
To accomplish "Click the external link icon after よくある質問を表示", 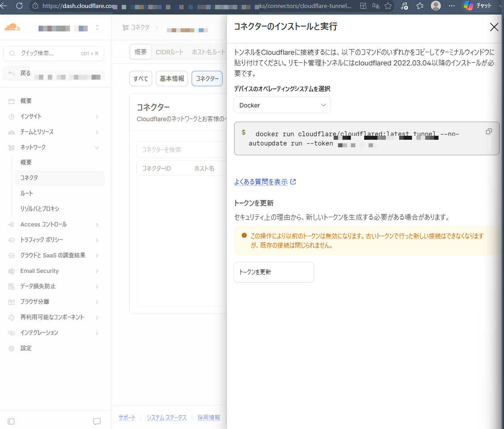I will pyautogui.click(x=293, y=182).
